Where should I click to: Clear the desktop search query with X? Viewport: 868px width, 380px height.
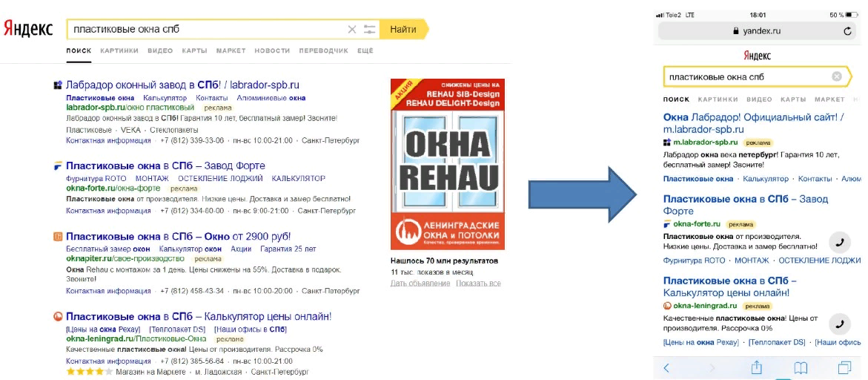coord(351,30)
